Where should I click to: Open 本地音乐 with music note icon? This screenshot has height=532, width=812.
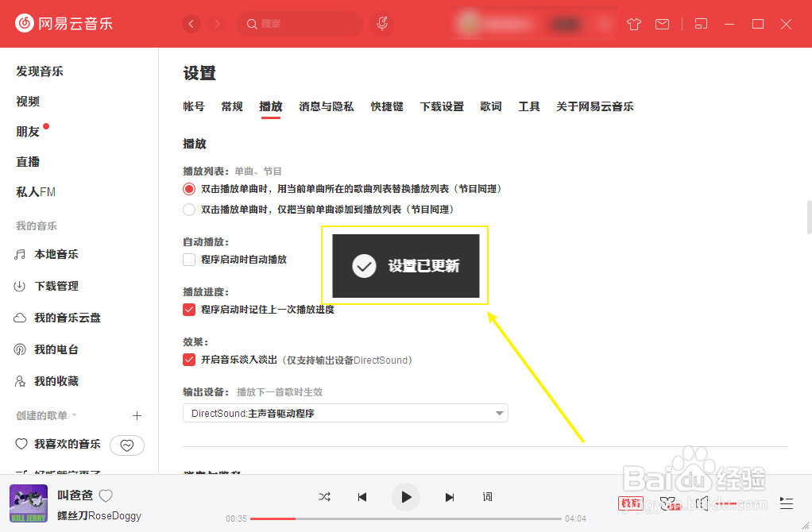coord(47,254)
